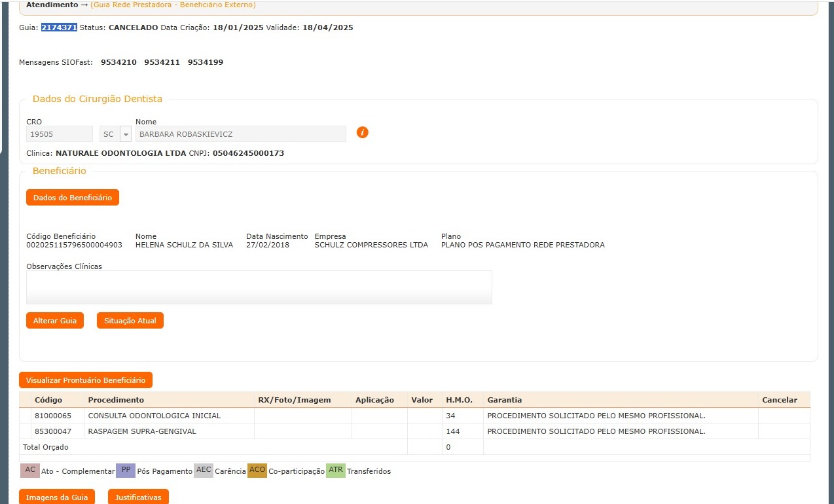Click inside the Observações Clínicas text area
Image resolution: width=834 pixels, height=504 pixels.
(259, 287)
